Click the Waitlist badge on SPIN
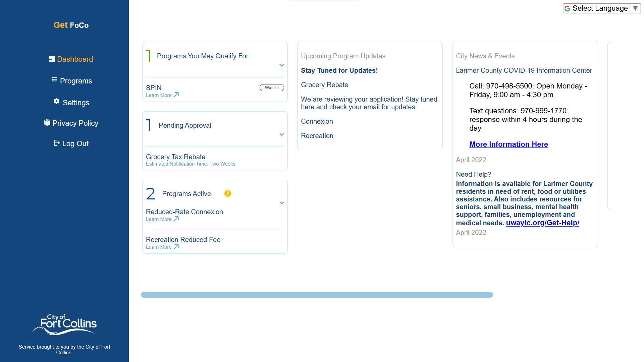This screenshot has height=362, width=644. (272, 87)
